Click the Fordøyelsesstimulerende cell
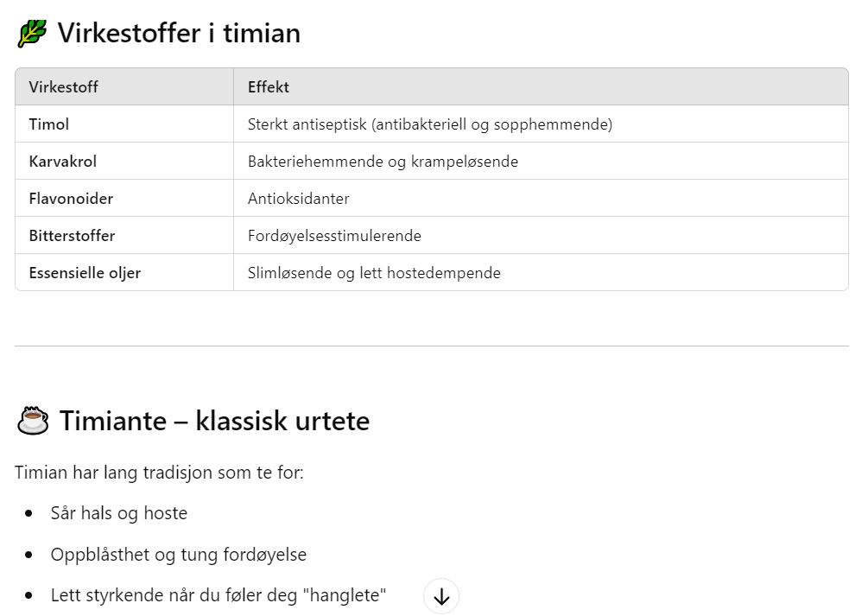This screenshot has height=616, width=868. click(x=541, y=236)
